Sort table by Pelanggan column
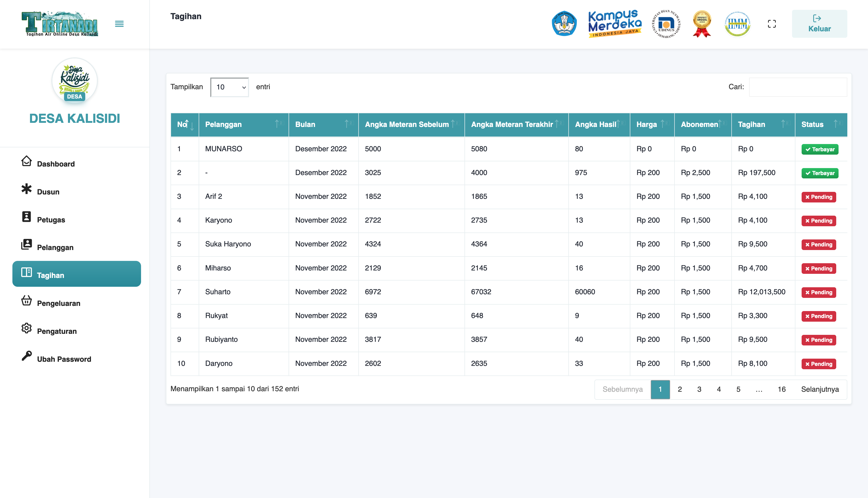Image resolution: width=868 pixels, height=498 pixels. click(244, 125)
